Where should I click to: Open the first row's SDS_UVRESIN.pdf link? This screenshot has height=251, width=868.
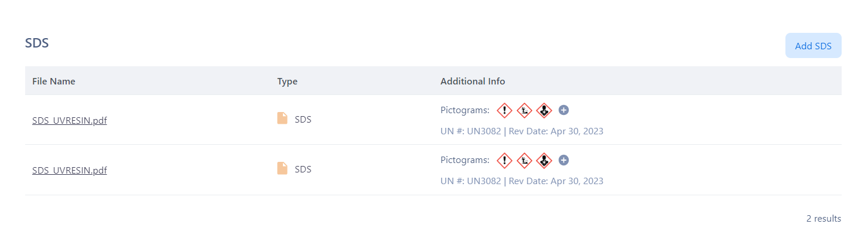pyautogui.click(x=70, y=121)
